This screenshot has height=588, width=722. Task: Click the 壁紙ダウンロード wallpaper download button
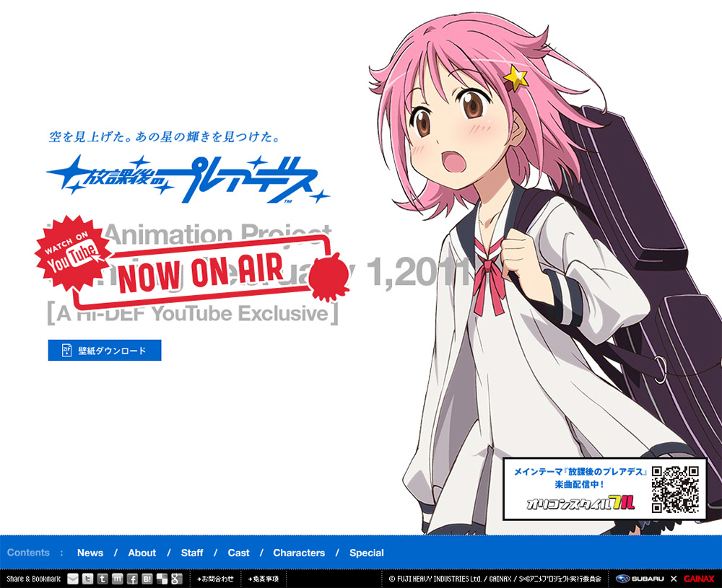click(x=105, y=350)
